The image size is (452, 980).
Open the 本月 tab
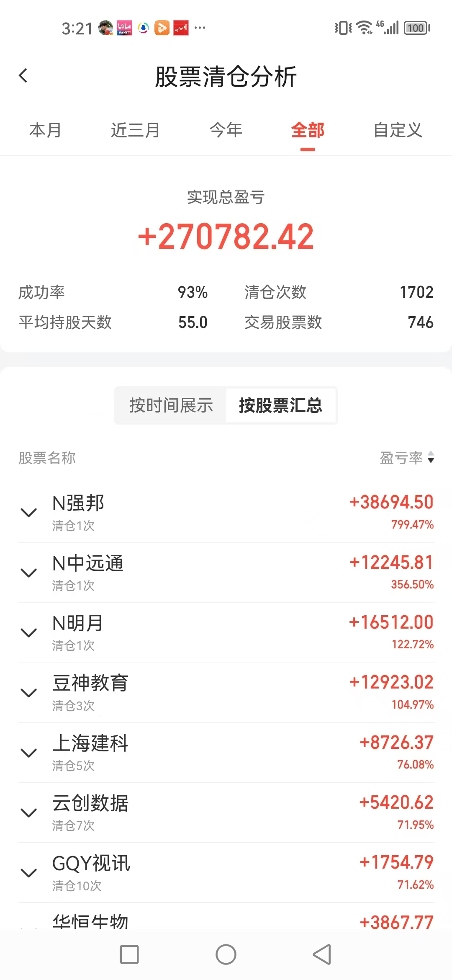(45, 130)
